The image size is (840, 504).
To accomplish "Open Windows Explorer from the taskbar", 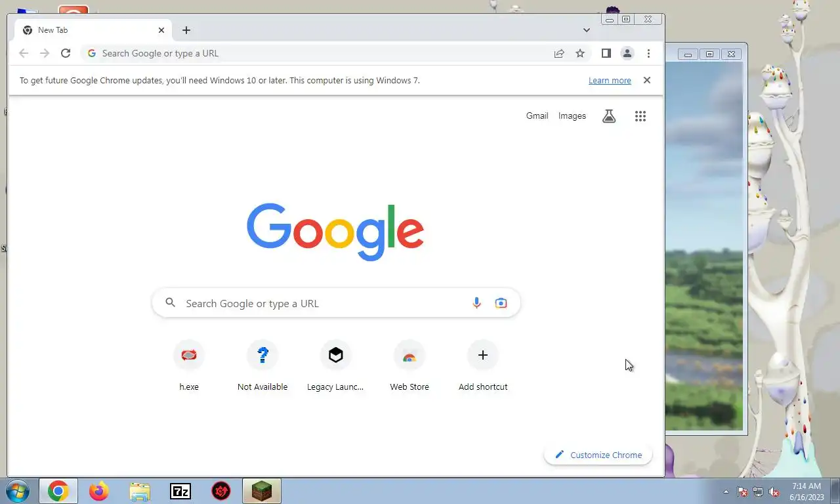I will pos(140,491).
